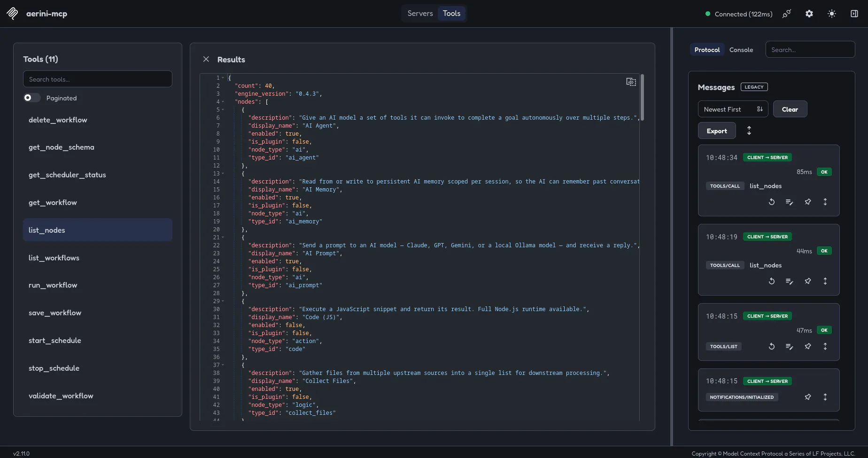Expand all messages using the arrows icon next to Export
The width and height of the screenshot is (868, 458).
(x=749, y=130)
